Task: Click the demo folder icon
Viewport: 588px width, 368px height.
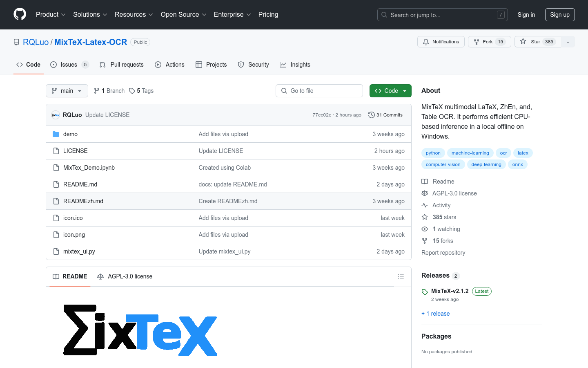Action: coord(56,134)
